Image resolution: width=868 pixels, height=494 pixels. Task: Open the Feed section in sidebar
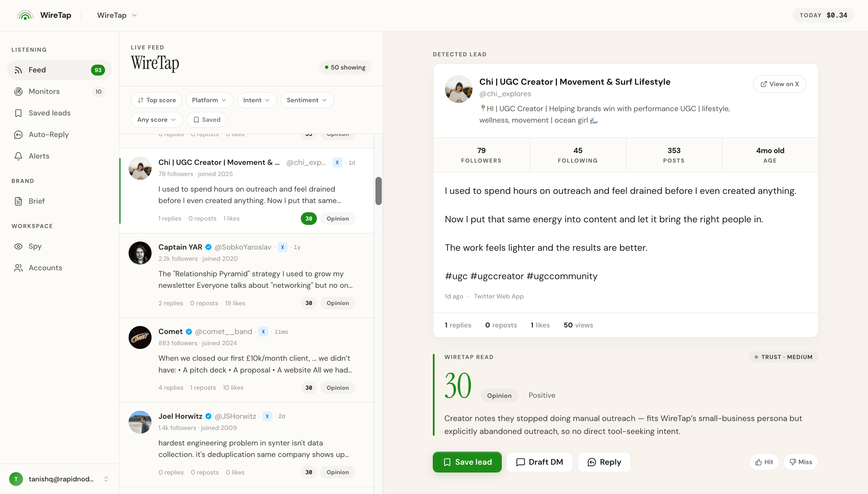59,70
